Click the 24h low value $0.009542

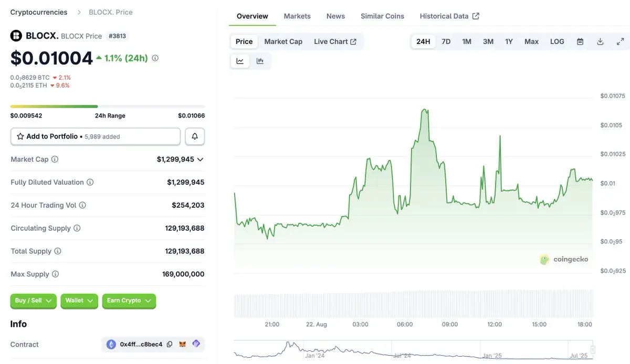coord(26,116)
